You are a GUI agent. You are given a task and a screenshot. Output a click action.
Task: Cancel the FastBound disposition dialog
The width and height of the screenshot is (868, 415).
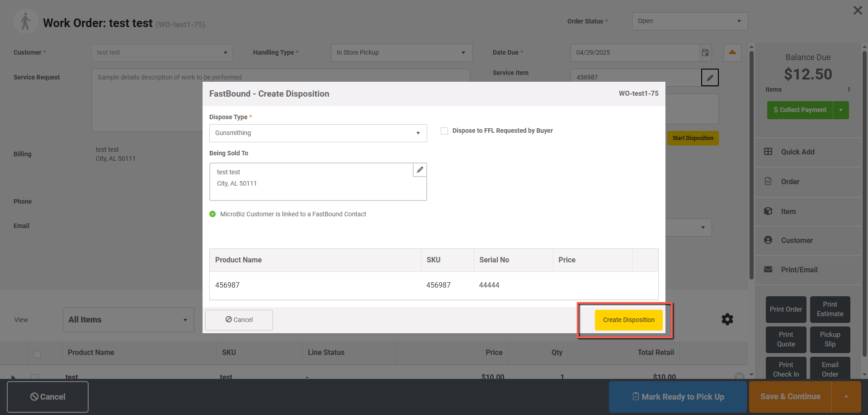(239, 320)
